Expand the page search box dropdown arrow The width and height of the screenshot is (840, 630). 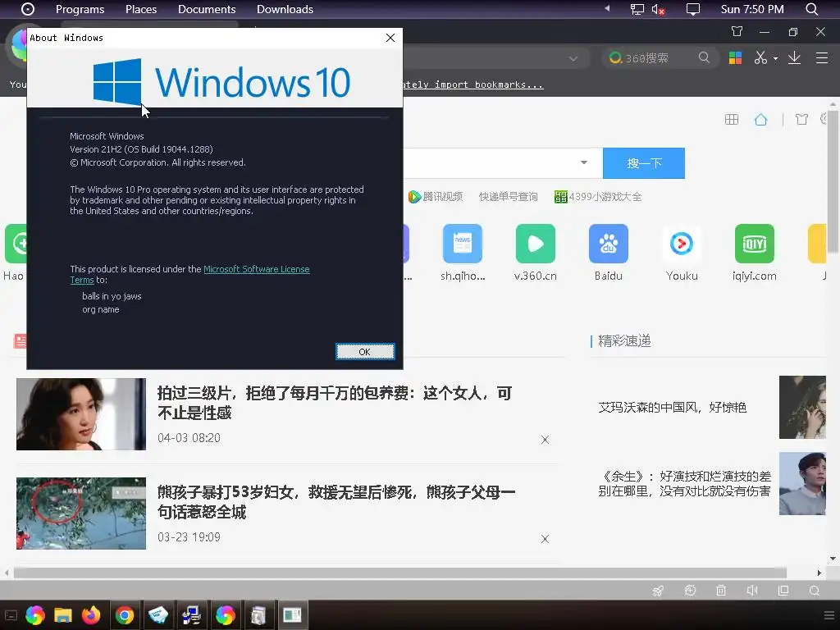coord(584,162)
